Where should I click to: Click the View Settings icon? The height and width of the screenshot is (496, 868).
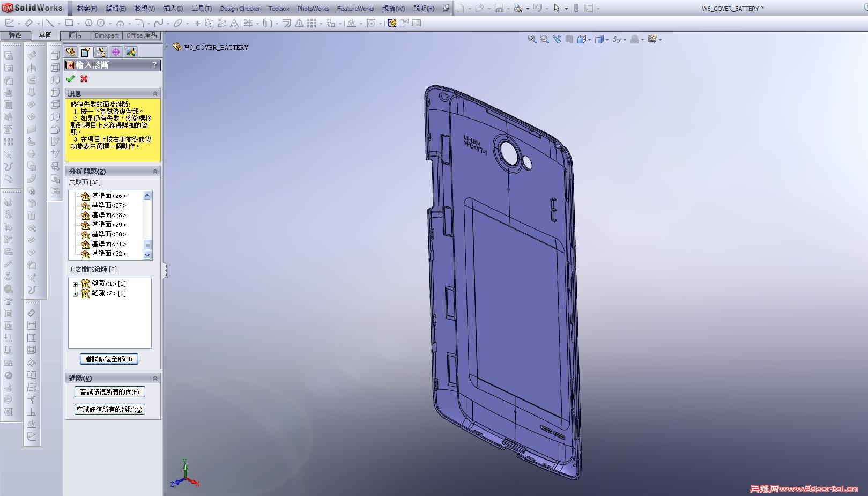tap(652, 39)
